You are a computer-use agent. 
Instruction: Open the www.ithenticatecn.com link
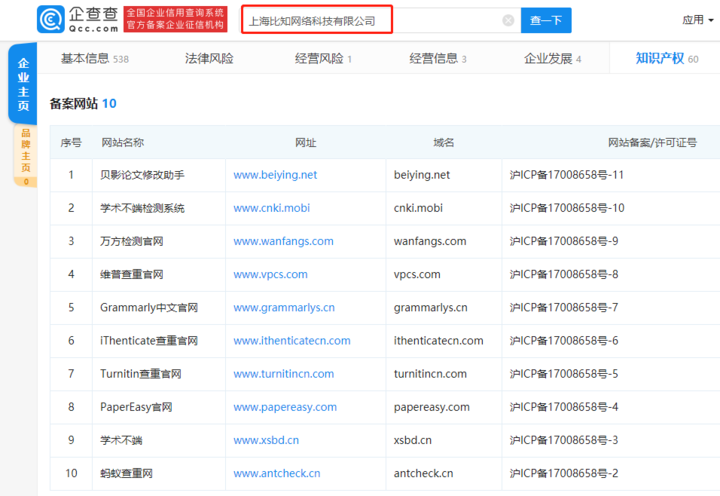292,340
